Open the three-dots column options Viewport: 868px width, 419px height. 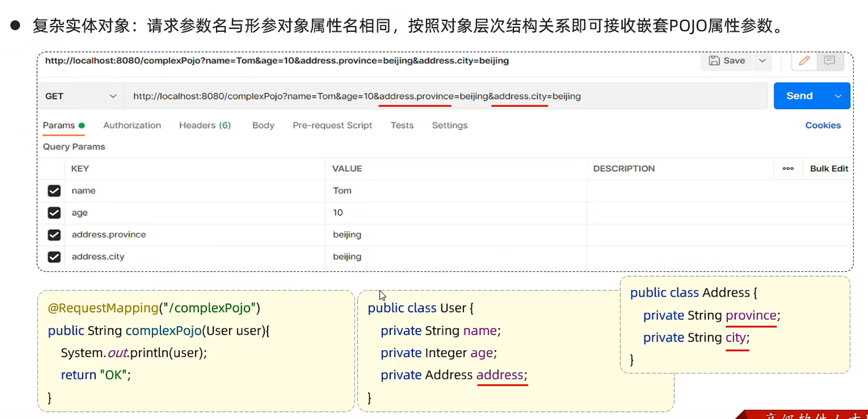(x=788, y=168)
